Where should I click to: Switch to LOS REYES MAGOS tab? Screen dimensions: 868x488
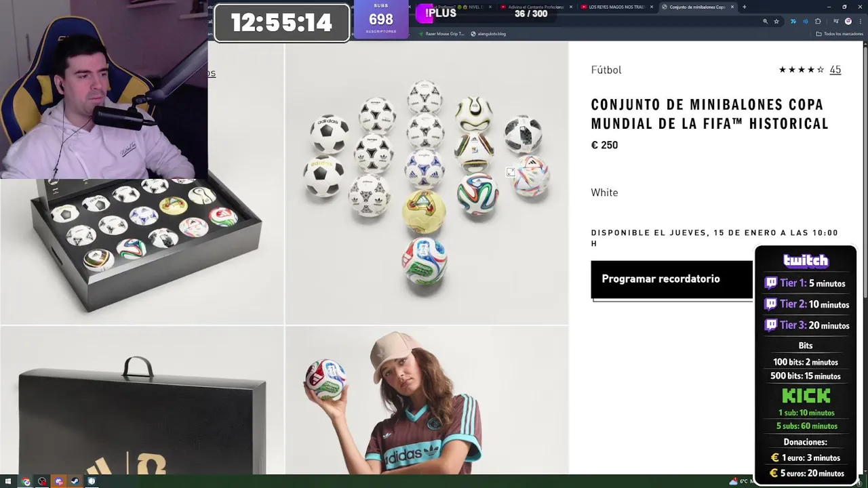point(613,7)
